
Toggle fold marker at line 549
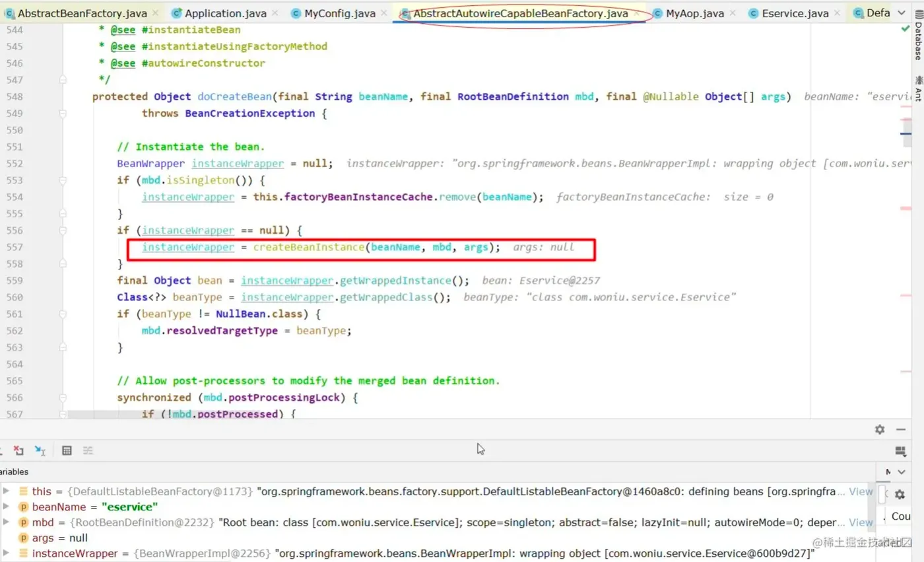click(x=63, y=114)
